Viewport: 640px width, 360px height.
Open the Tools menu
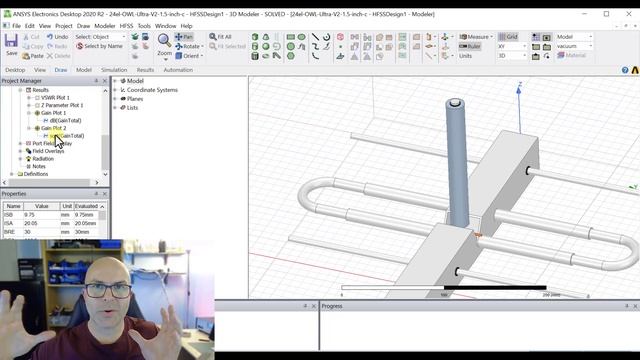pos(144,26)
